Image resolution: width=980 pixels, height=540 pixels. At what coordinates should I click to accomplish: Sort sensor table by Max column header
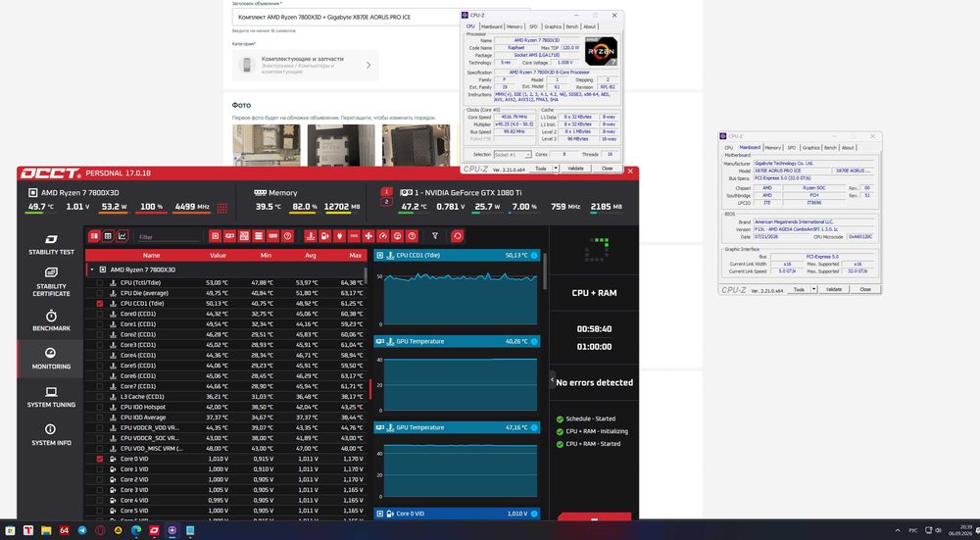[355, 255]
